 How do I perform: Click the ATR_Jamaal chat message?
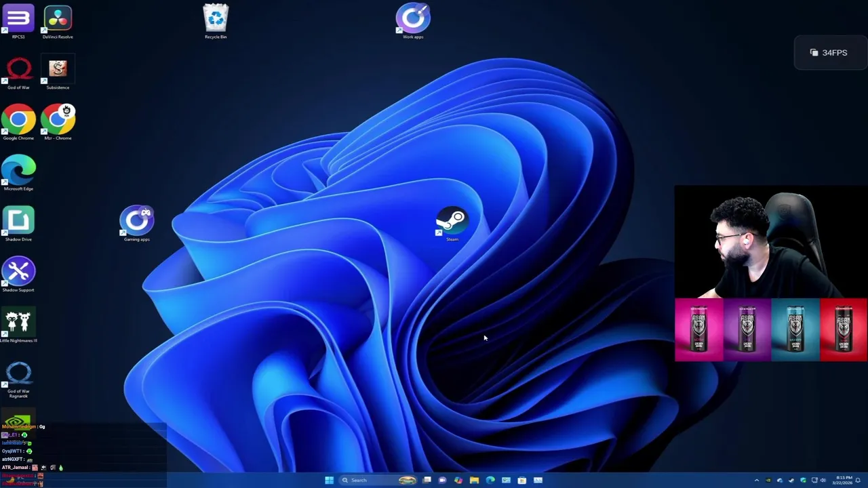click(x=32, y=467)
